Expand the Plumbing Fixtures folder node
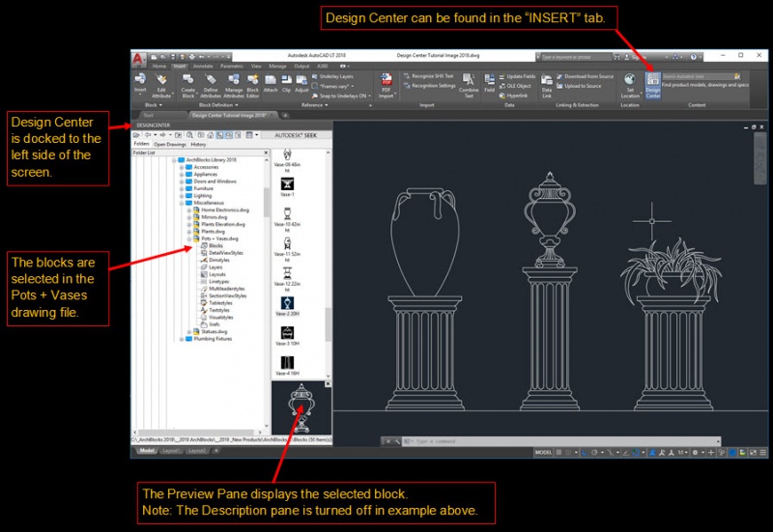Screen dimensions: 773x532 182,339
